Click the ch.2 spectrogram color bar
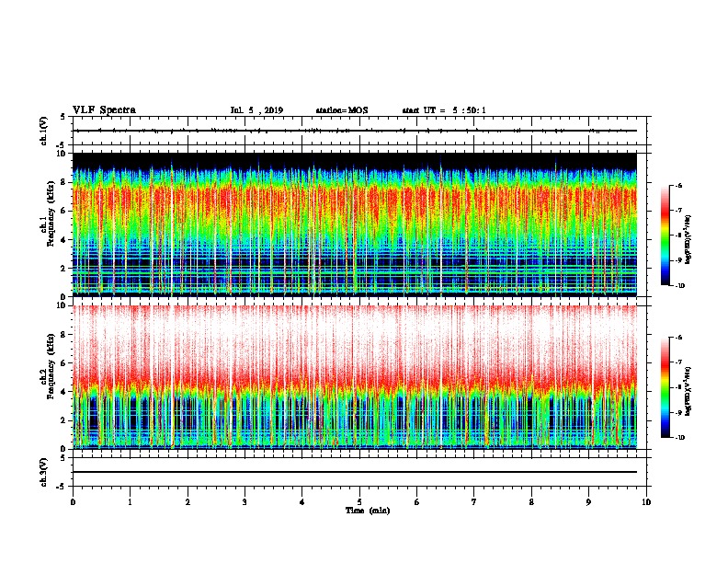 (x=665, y=387)
